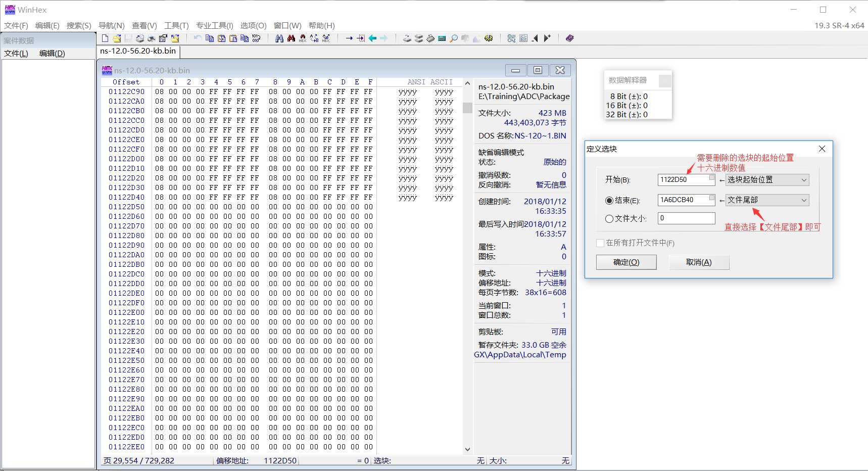The height and width of the screenshot is (471, 868).
Task: Click the hex editor scrollbar down arrow
Action: (x=467, y=449)
